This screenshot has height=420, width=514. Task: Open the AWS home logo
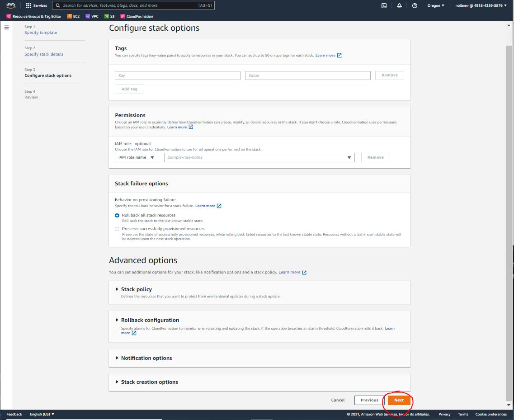pos(10,5)
